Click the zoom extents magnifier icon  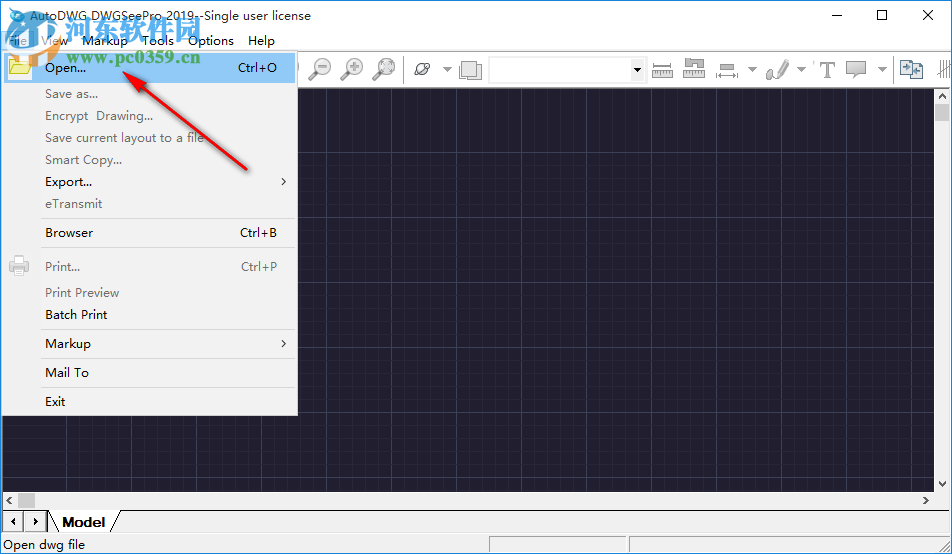pyautogui.click(x=384, y=69)
